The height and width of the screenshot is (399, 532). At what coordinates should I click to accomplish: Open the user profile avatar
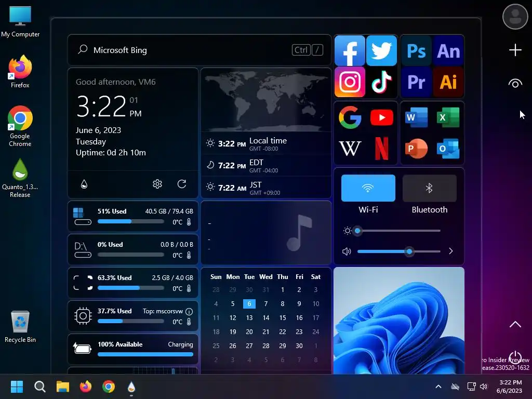[515, 16]
